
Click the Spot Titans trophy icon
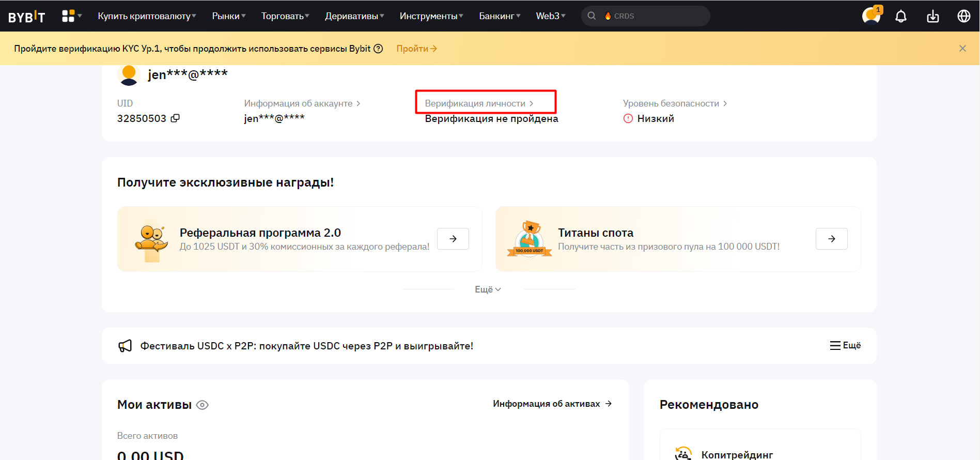(530, 239)
